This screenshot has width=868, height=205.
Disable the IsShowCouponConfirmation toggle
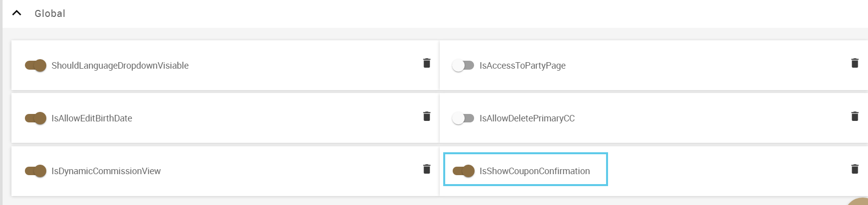click(x=463, y=171)
